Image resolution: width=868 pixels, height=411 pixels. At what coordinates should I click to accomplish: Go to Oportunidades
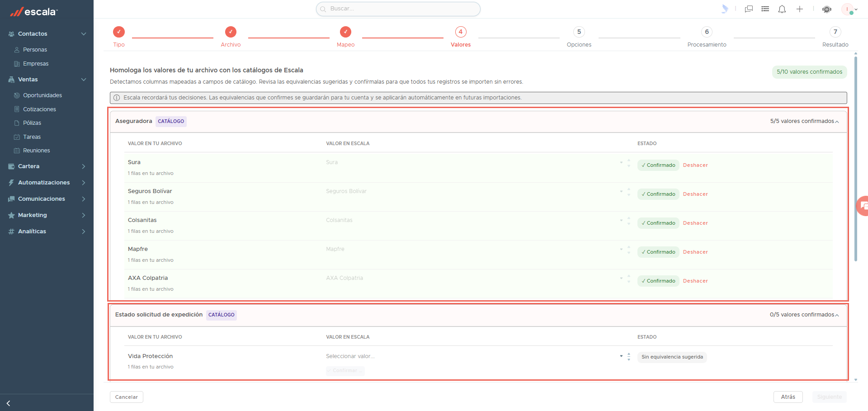(x=42, y=95)
